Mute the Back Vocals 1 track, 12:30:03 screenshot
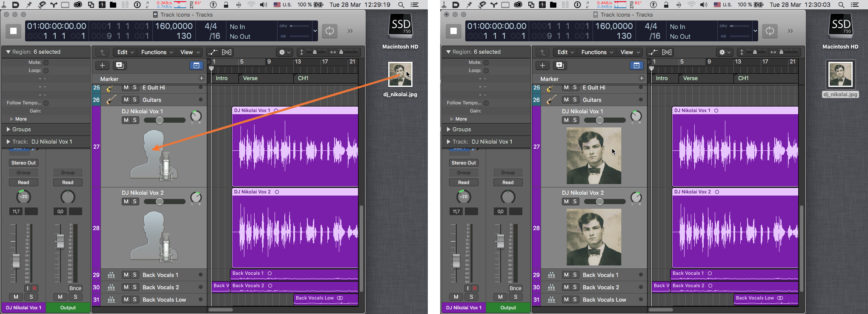Image resolution: width=868 pixels, height=314 pixels. [566, 275]
